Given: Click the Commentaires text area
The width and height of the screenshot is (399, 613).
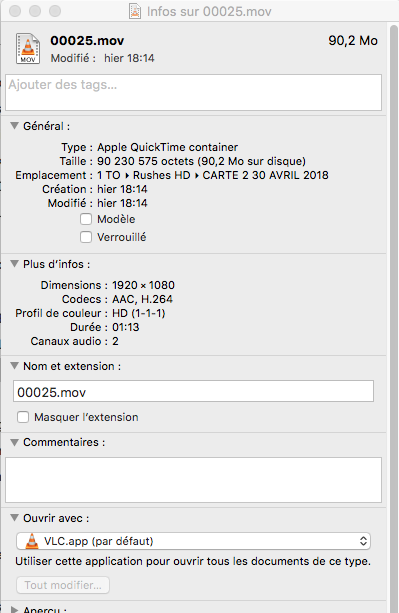Looking at the screenshot, I should tap(193, 480).
